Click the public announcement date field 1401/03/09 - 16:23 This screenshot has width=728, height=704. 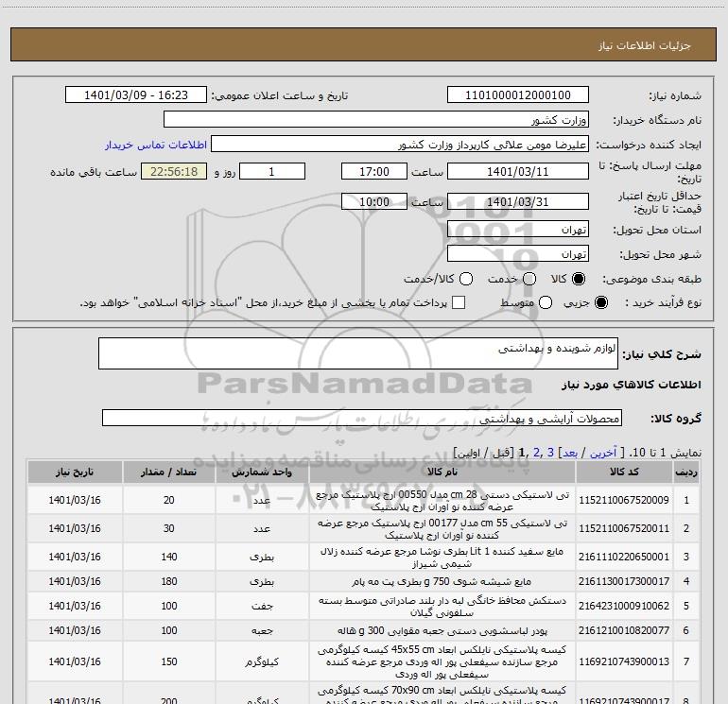click(x=136, y=94)
